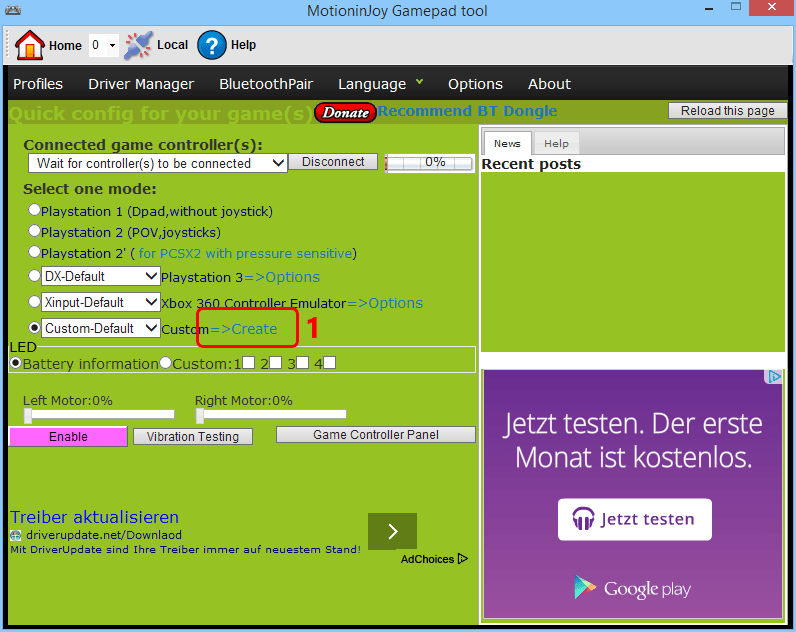Click the Disconnect button
796x632 pixels.
tap(333, 161)
